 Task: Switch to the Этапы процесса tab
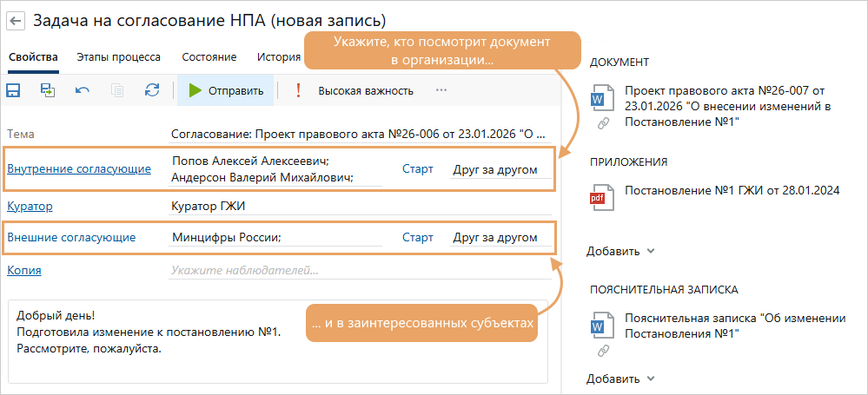118,57
